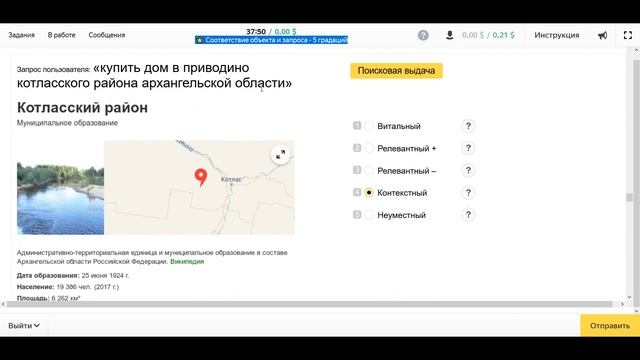This screenshot has width=640, height=360.
Task: Select the Релевантный + radio option
Action: coord(369,148)
